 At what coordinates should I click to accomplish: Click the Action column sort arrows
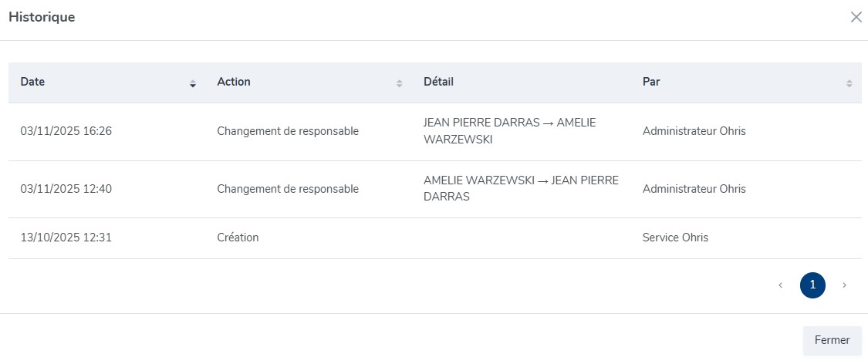coord(399,83)
